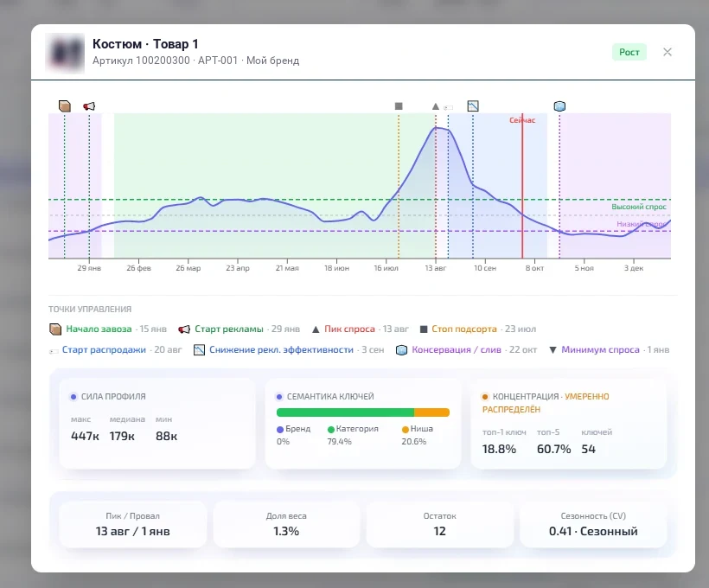The image size is (709, 588).
Task: Click the Рост status badge
Action: pos(629,52)
